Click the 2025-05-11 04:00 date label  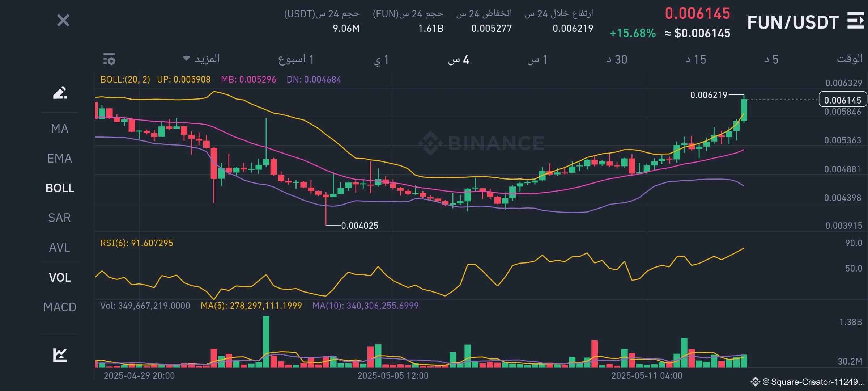(647, 375)
